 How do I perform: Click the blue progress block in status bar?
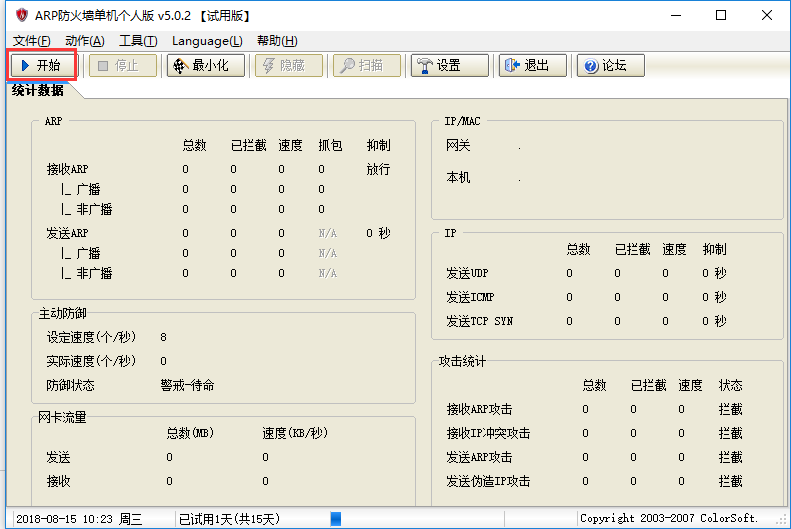pyautogui.click(x=336, y=518)
